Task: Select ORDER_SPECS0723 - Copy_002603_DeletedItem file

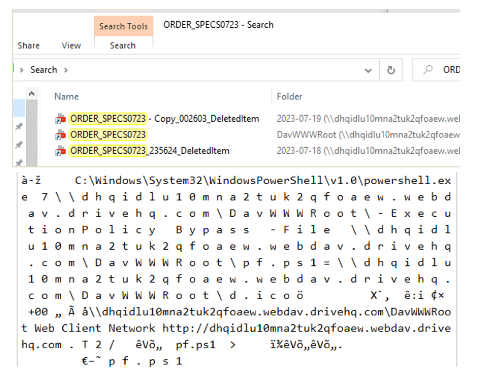Action: (x=165, y=119)
